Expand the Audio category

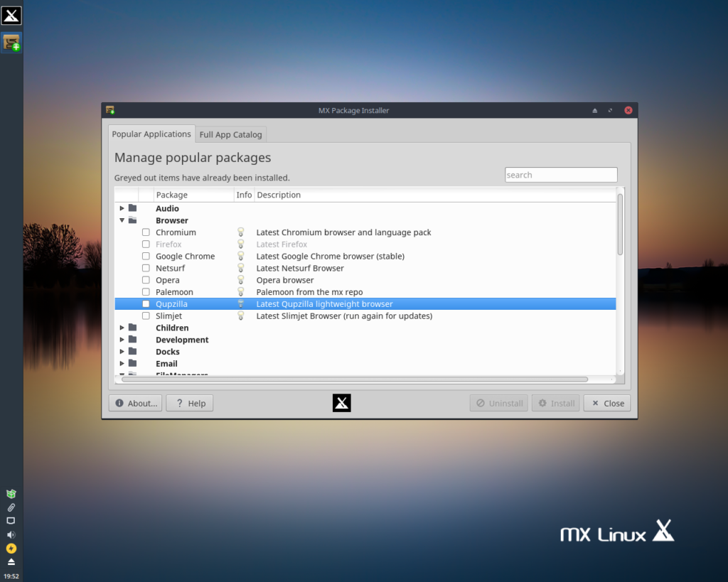(x=122, y=208)
